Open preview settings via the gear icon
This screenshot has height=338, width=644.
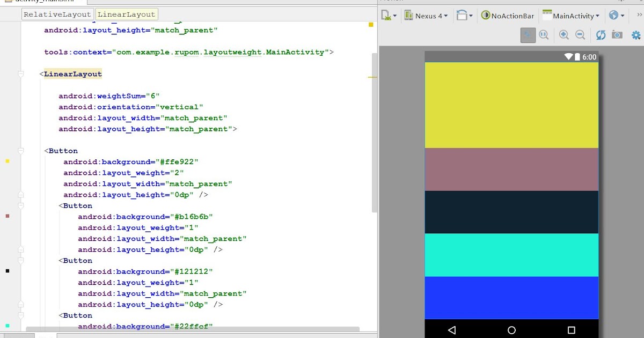coord(636,35)
